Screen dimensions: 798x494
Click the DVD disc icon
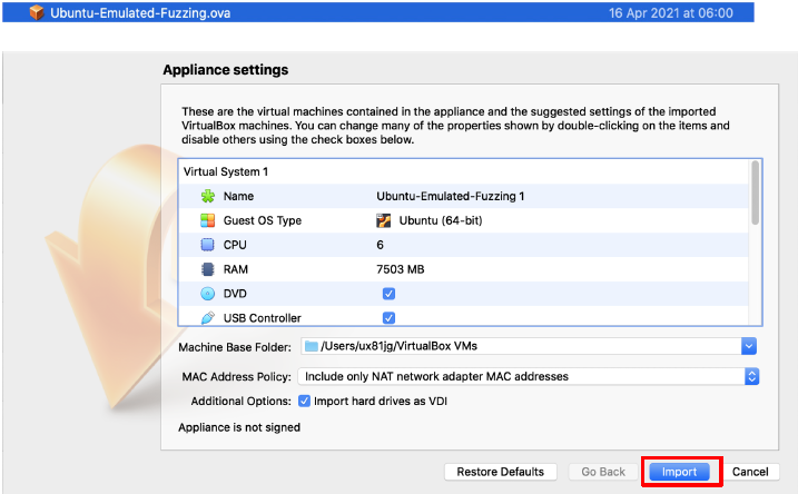click(208, 294)
